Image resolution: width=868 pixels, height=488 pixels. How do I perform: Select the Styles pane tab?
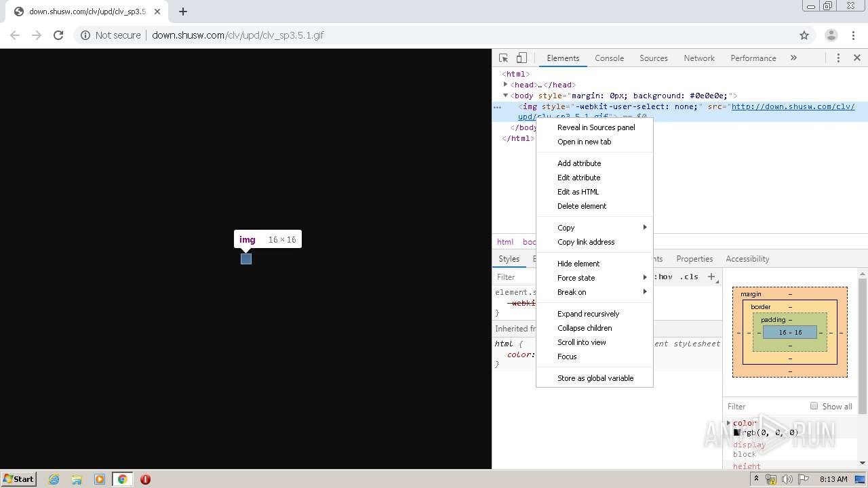(x=509, y=259)
